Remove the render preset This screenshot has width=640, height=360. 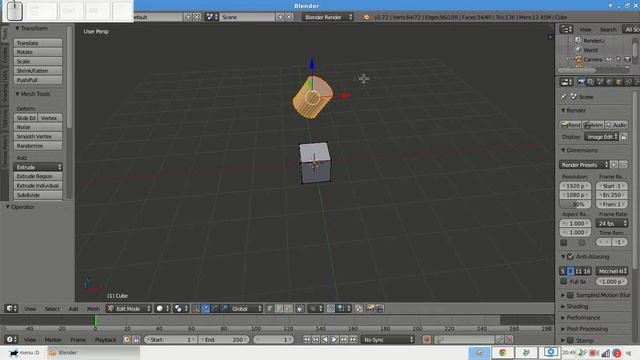click(623, 164)
